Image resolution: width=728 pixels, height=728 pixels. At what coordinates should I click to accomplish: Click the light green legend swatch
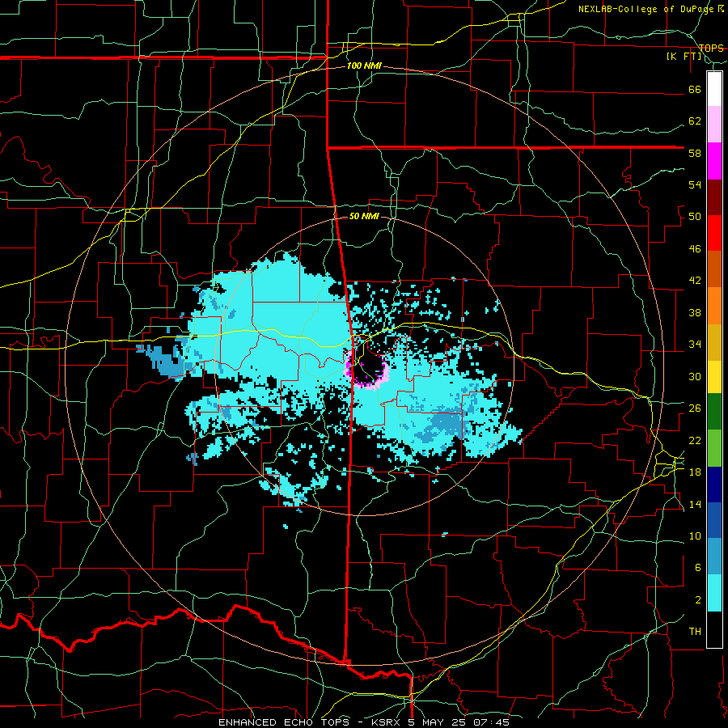(714, 448)
